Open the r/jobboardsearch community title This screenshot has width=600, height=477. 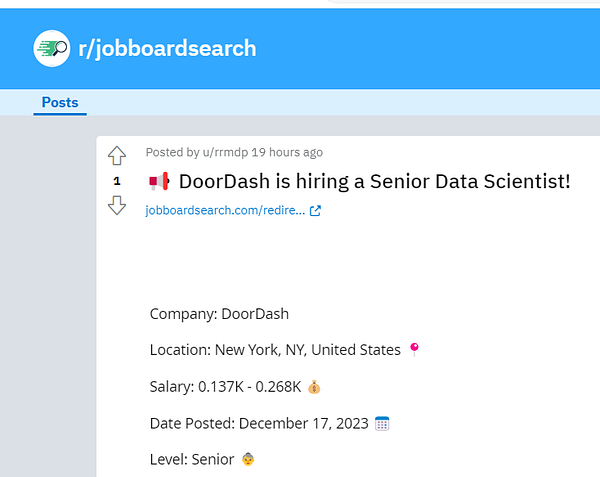click(x=167, y=48)
